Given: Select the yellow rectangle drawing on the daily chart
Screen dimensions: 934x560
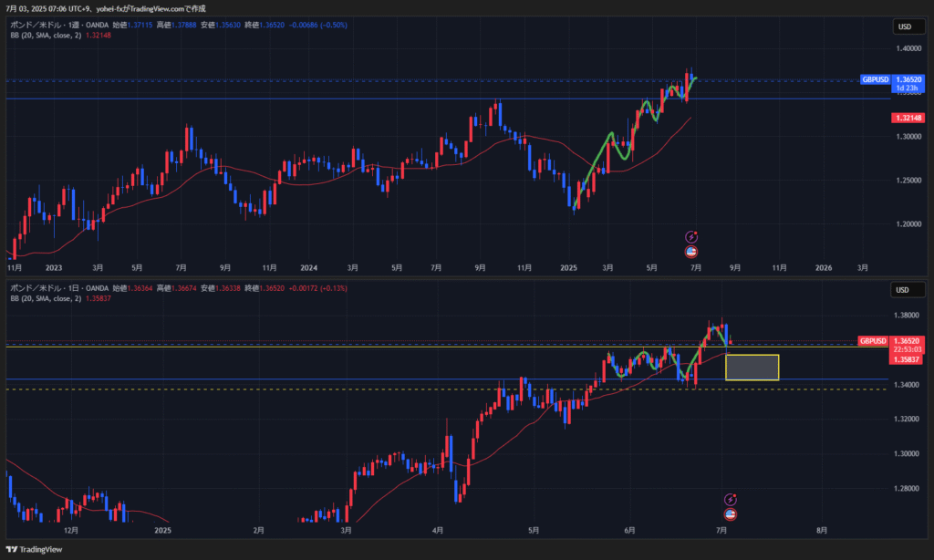Looking at the screenshot, I should (752, 368).
